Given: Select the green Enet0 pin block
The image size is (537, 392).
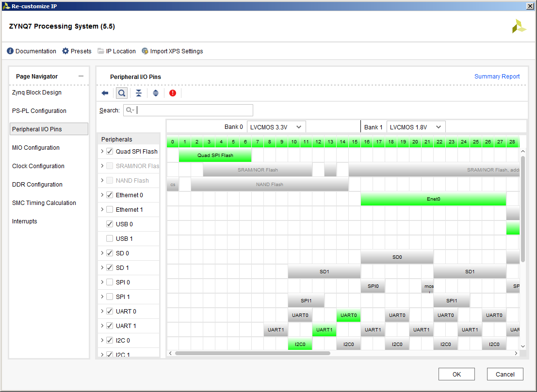Looking at the screenshot, I should point(433,199).
